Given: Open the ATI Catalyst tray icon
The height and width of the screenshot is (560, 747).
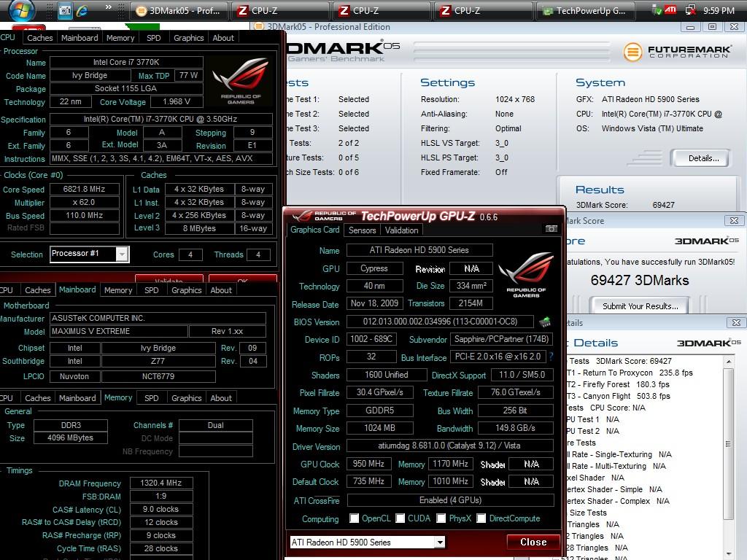Looking at the screenshot, I should click(670, 9).
